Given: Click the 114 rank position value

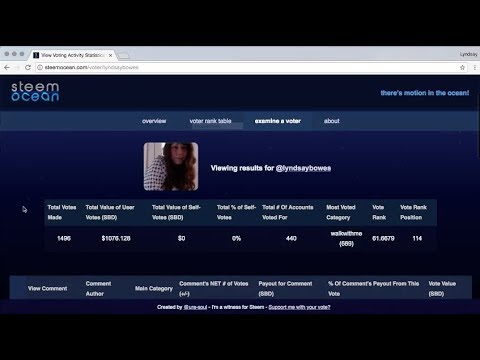Looking at the screenshot, I should (x=417, y=238).
